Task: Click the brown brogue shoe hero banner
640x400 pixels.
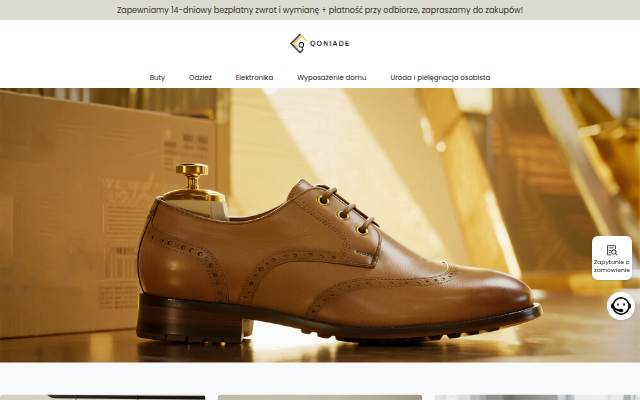Action: point(320,225)
